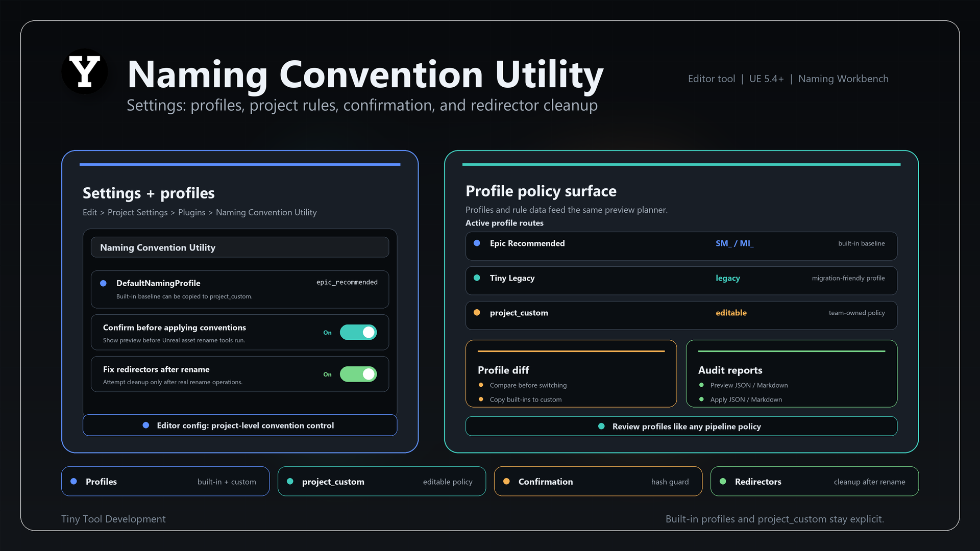The width and height of the screenshot is (980, 551).
Task: Toggle Fix redirectors after rename switch
Action: (358, 374)
